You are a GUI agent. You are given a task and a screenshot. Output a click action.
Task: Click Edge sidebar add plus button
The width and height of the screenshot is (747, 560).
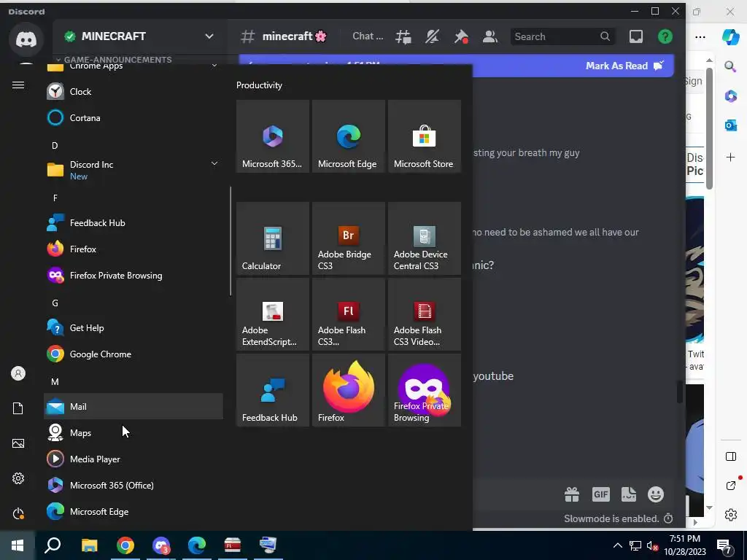tap(730, 157)
